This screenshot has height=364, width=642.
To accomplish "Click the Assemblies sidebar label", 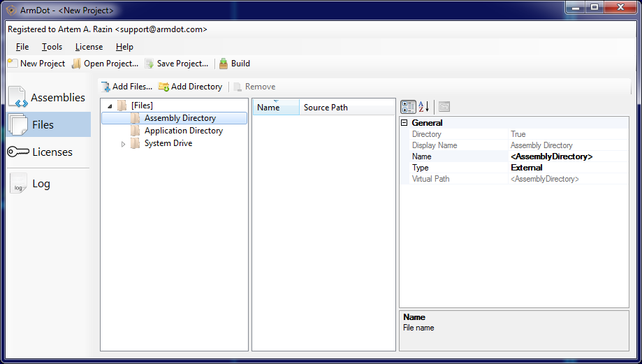I will click(x=58, y=97).
